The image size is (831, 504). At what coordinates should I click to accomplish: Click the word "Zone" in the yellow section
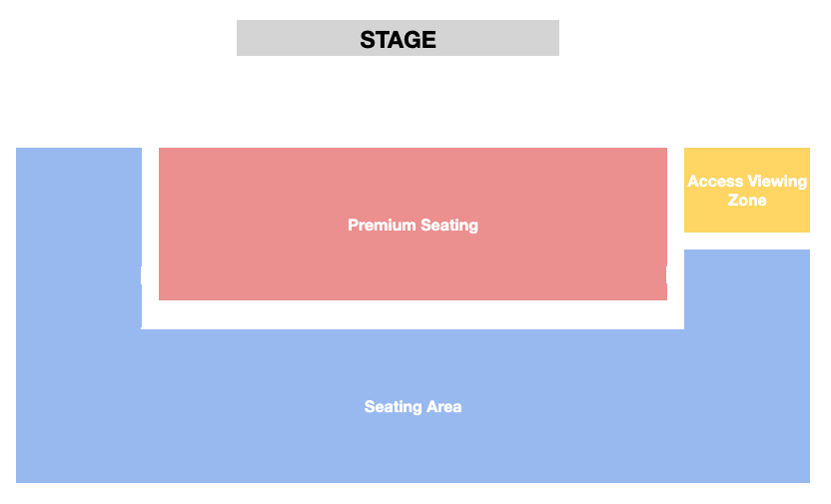(747, 201)
